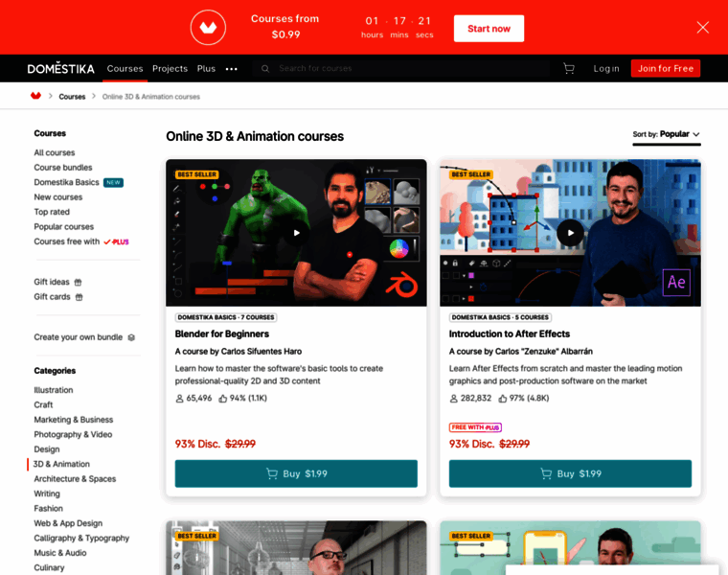
Task: Click the Domestika logo in promo banner
Action: pos(208,28)
